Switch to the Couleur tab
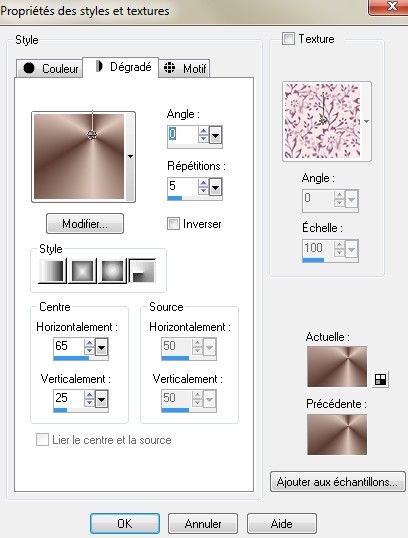Viewport: 408px width, 538px height. coord(50,68)
